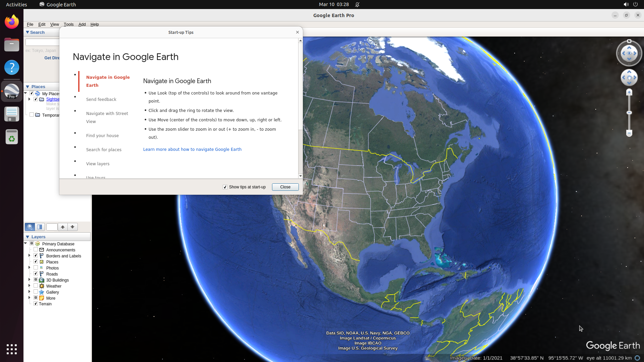Collapse the Layers panel header

[x=28, y=237]
